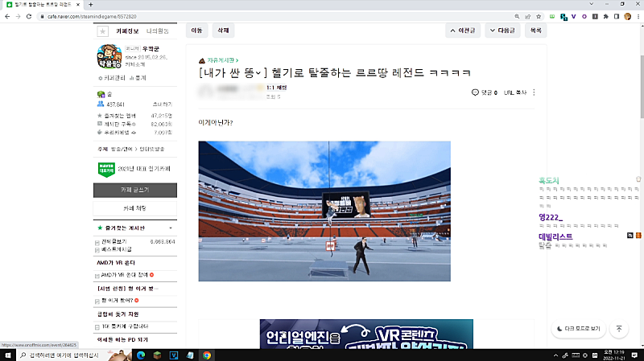Open the comments speech bubble icon
The width and height of the screenshot is (644, 361).
476,92
